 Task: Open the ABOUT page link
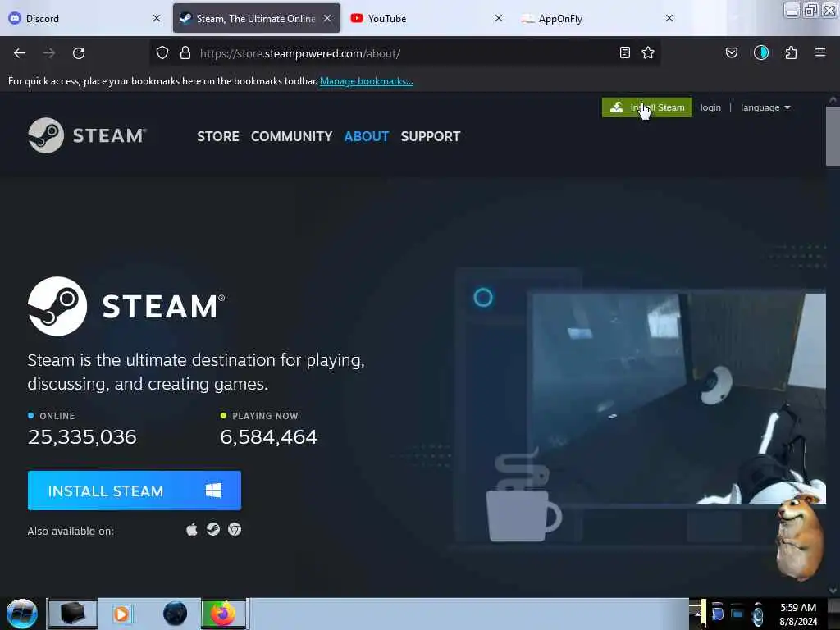click(x=367, y=137)
